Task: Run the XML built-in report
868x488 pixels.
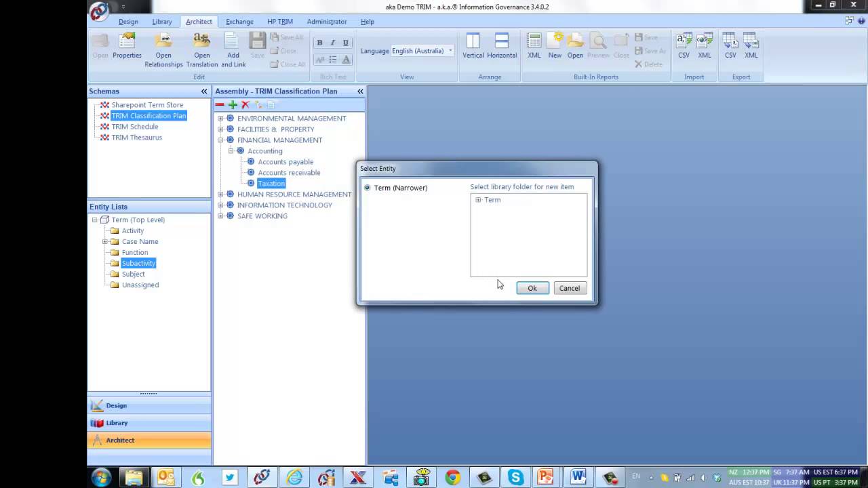Action: tap(534, 46)
